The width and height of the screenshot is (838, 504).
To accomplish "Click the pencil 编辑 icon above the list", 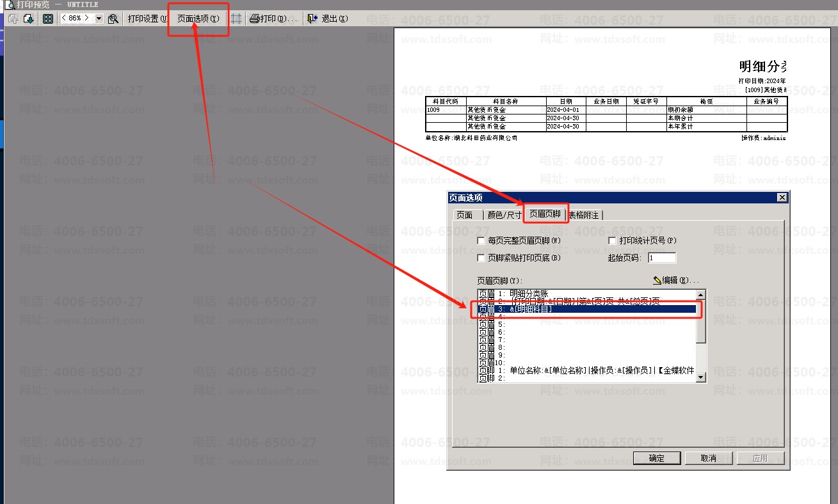I will [657, 280].
